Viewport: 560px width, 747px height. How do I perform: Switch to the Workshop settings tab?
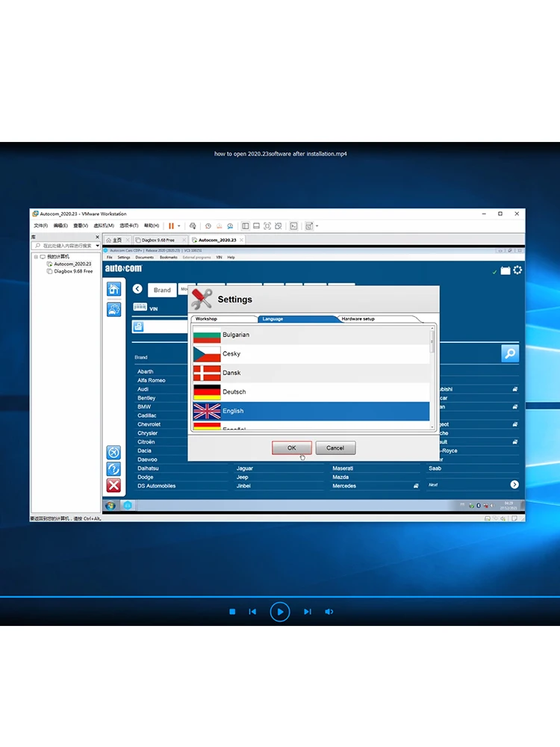pyautogui.click(x=224, y=319)
